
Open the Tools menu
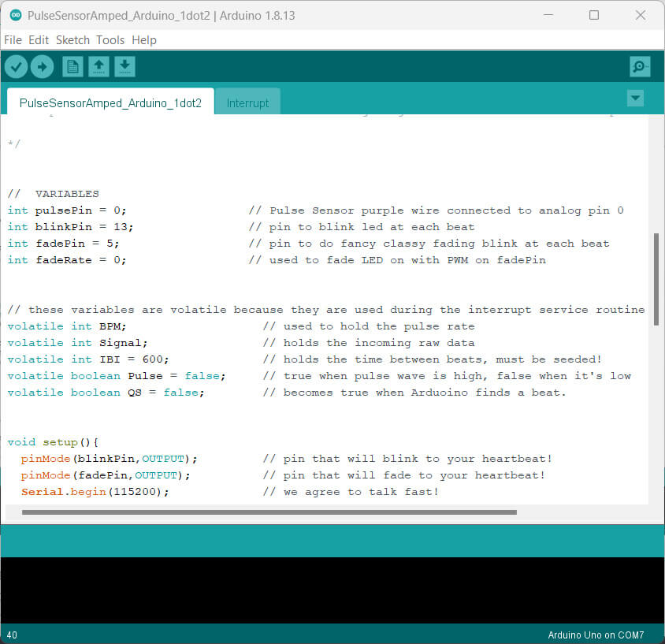tap(110, 40)
